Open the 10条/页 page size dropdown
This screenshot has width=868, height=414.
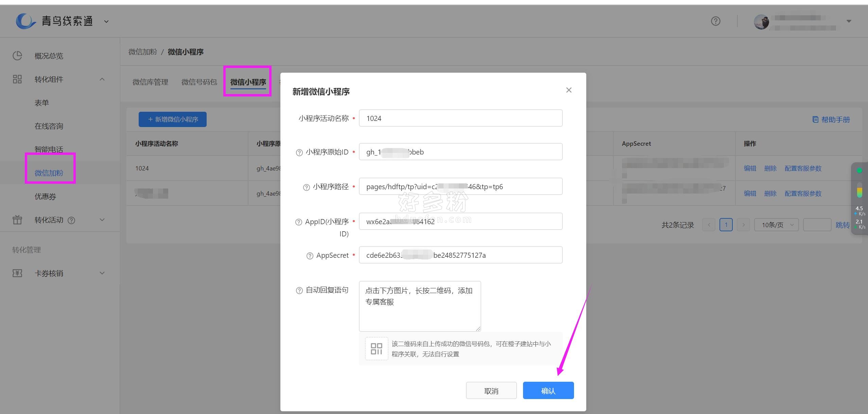(776, 225)
